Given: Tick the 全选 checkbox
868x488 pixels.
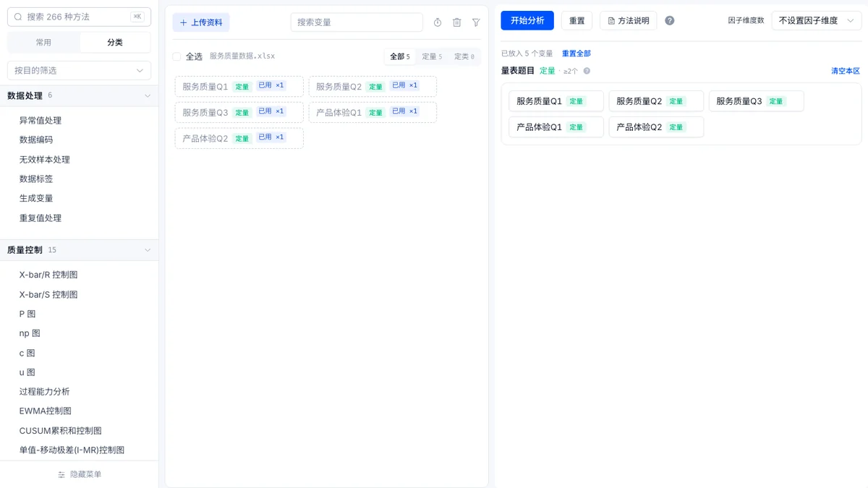Looking at the screenshot, I should (176, 56).
